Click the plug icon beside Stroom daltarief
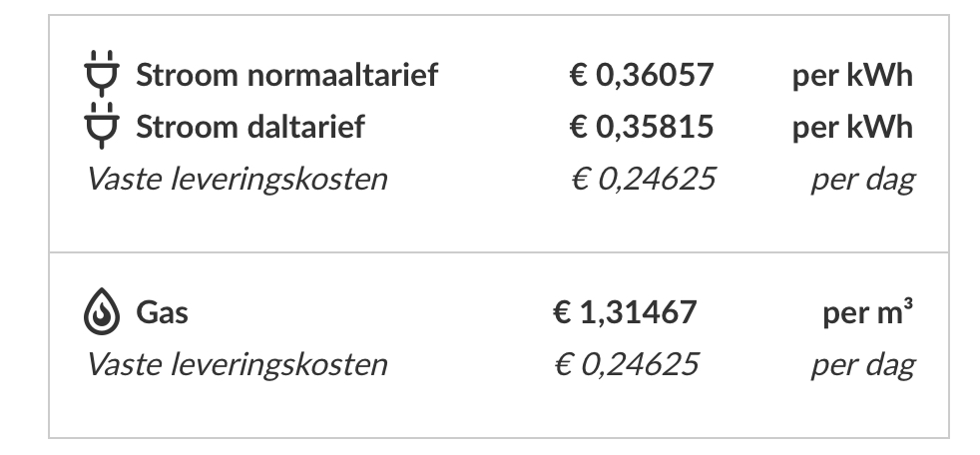 (x=101, y=127)
